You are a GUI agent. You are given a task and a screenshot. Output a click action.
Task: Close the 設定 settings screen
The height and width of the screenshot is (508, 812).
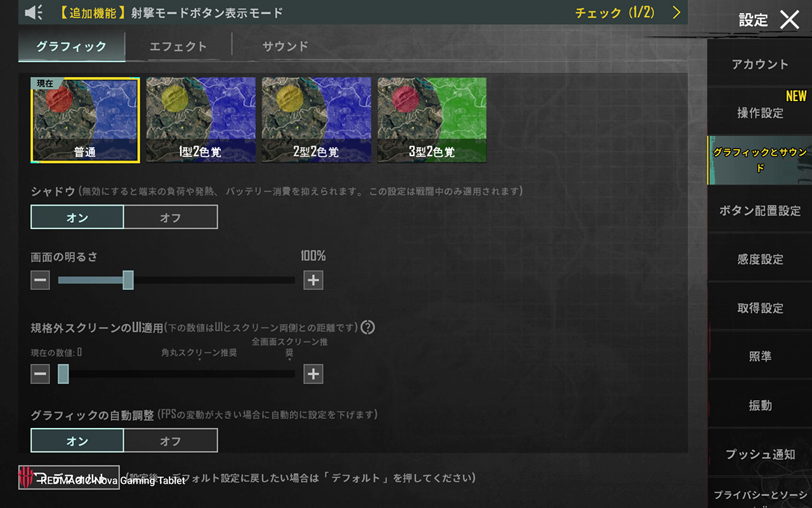(x=789, y=19)
